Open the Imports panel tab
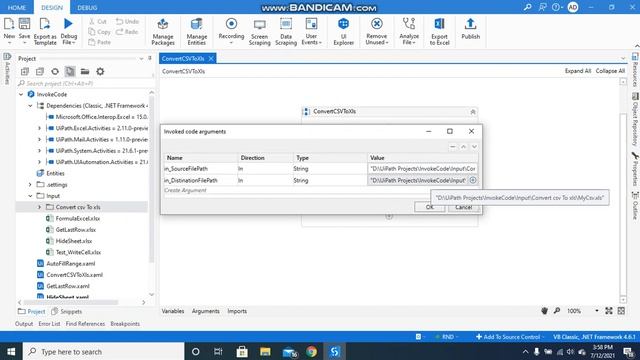The image size is (640, 360). point(237,311)
